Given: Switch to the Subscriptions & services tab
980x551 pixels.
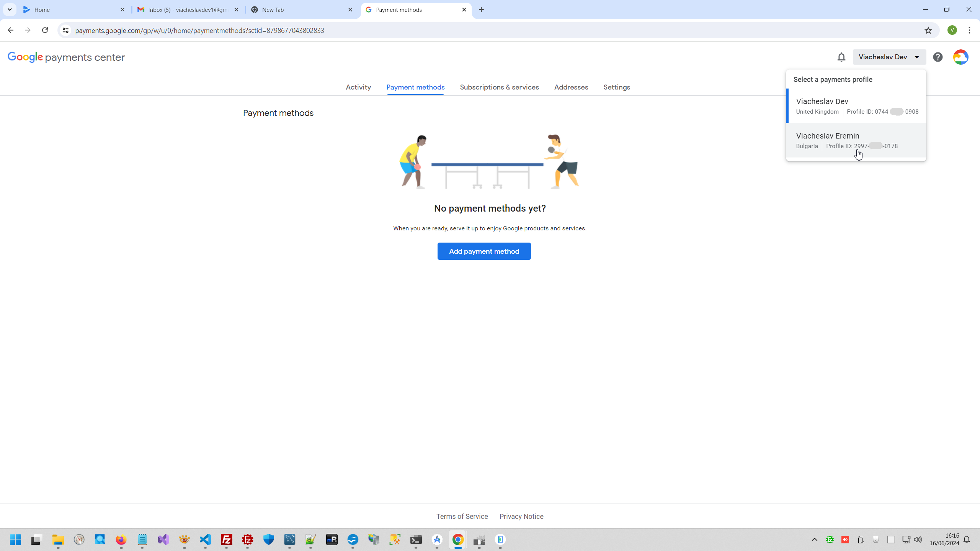Looking at the screenshot, I should (499, 87).
